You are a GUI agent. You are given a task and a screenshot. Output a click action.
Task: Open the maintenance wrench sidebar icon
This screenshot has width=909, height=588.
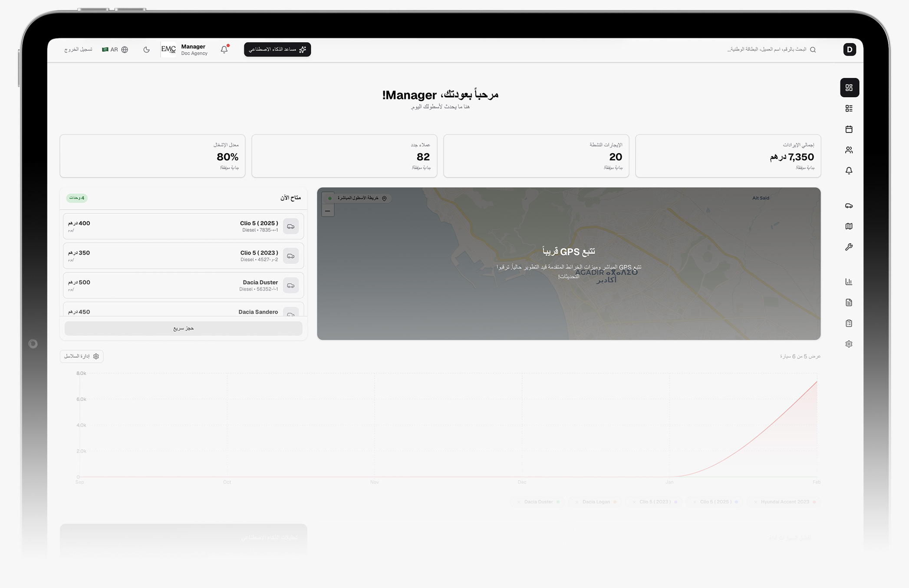point(849,247)
